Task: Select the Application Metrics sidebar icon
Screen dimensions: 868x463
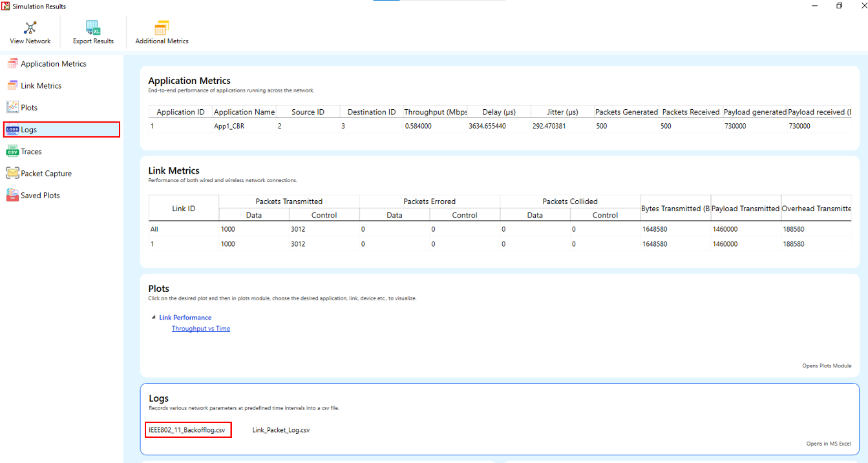Action: [12, 64]
